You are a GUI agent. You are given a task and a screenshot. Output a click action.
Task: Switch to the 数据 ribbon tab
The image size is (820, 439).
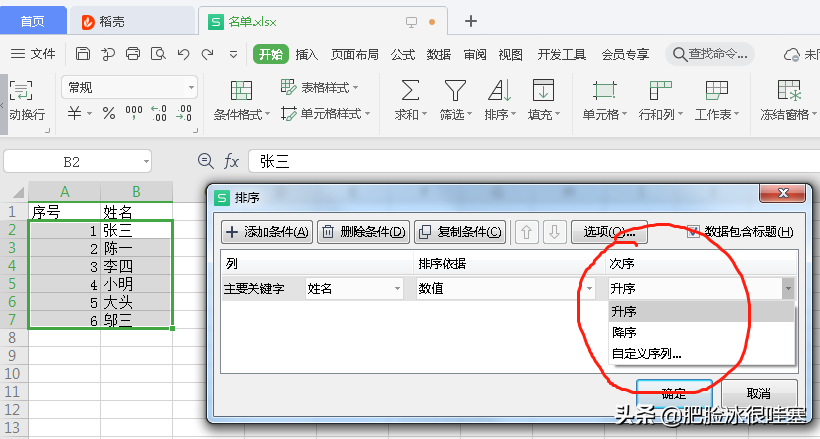tap(439, 54)
